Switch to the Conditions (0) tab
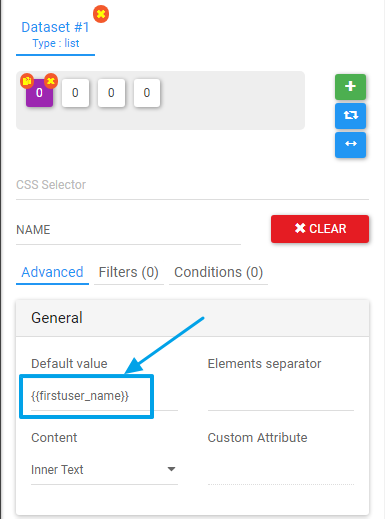This screenshot has width=385, height=519. click(218, 272)
